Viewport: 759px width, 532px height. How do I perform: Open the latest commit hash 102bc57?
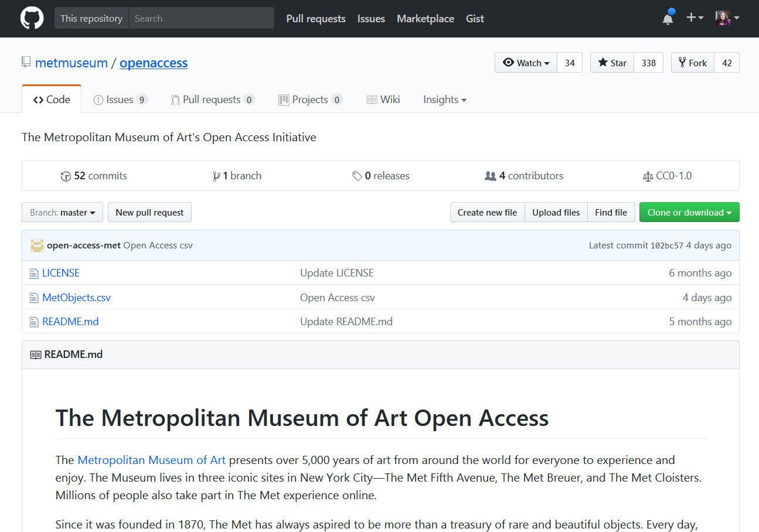(x=667, y=246)
